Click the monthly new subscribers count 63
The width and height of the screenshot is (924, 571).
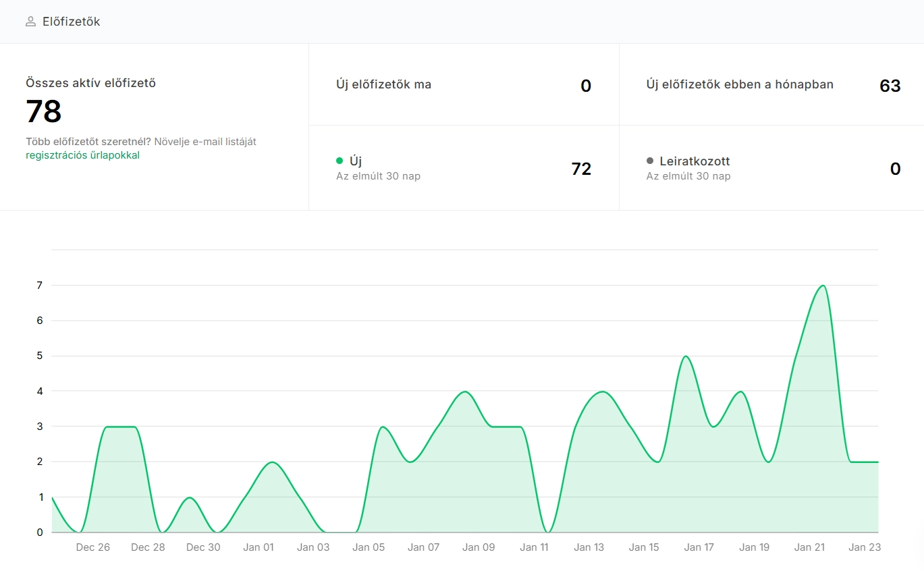click(x=890, y=86)
